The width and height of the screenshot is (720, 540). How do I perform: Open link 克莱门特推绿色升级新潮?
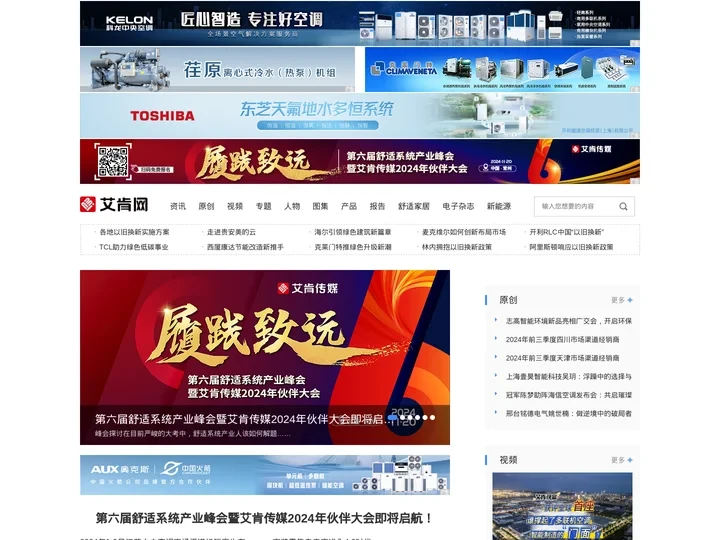coord(353,247)
